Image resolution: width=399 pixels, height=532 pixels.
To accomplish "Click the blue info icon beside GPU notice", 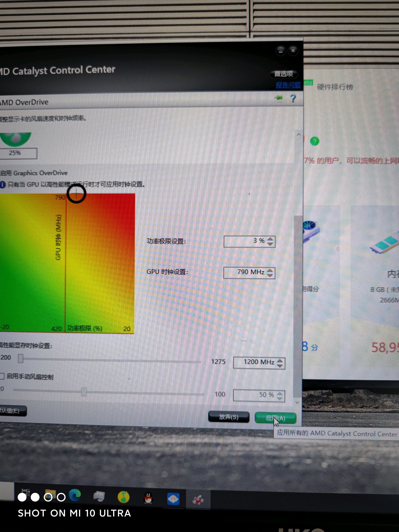I will [x=3, y=185].
